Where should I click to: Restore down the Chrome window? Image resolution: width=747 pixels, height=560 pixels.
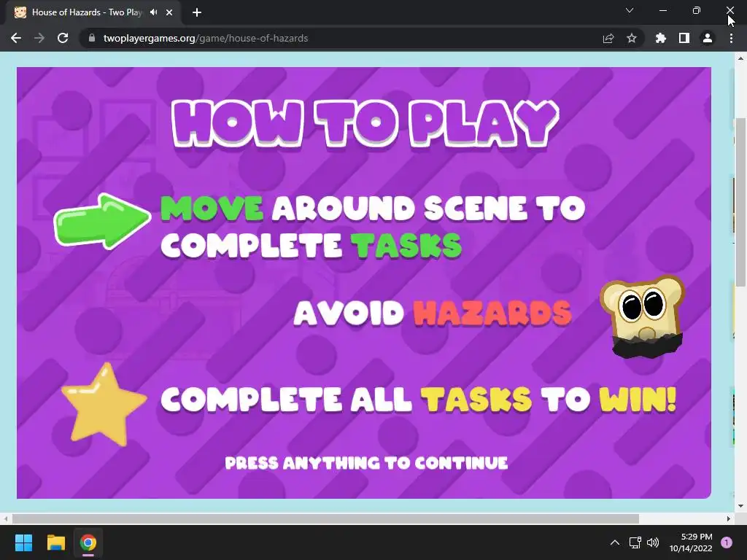[x=697, y=10]
